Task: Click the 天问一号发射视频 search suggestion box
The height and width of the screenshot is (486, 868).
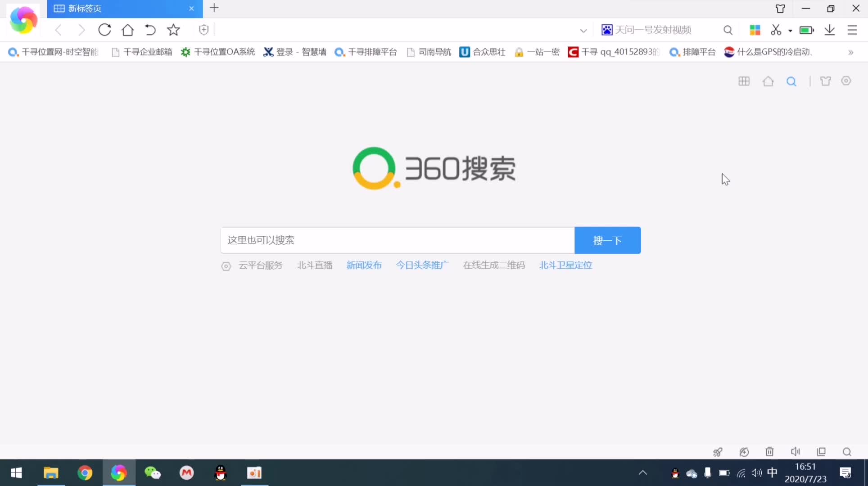Action: click(653, 30)
